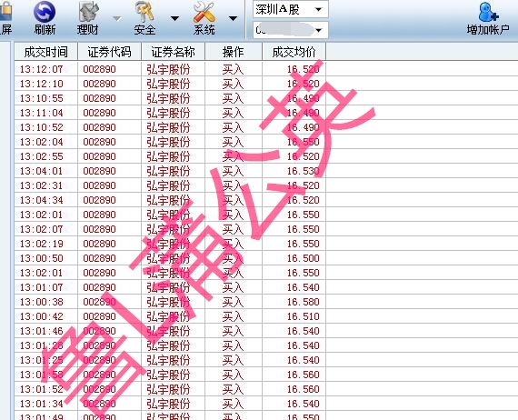
Task: Select the 13:00:38 row priced 16.580
Action: coord(170,302)
